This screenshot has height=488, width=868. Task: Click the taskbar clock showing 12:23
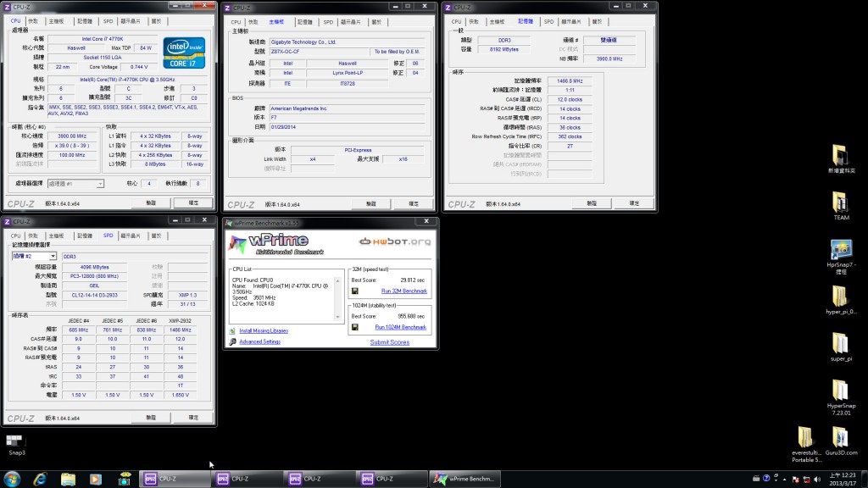[x=843, y=480]
